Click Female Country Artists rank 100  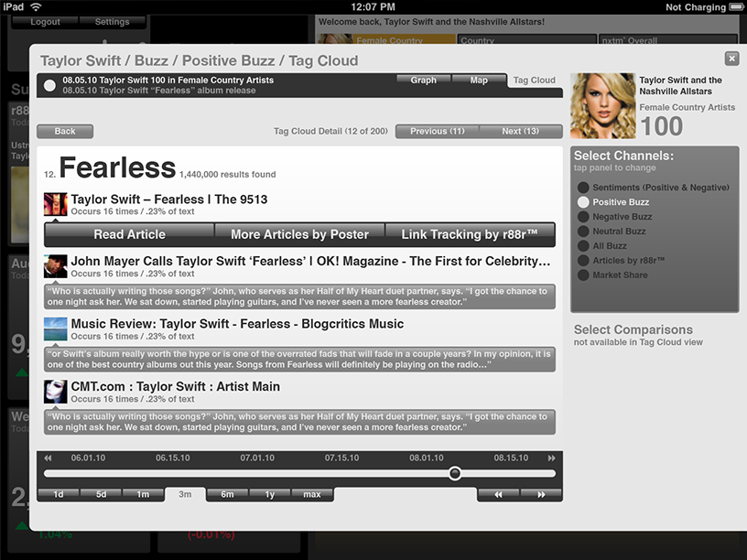coord(661,125)
